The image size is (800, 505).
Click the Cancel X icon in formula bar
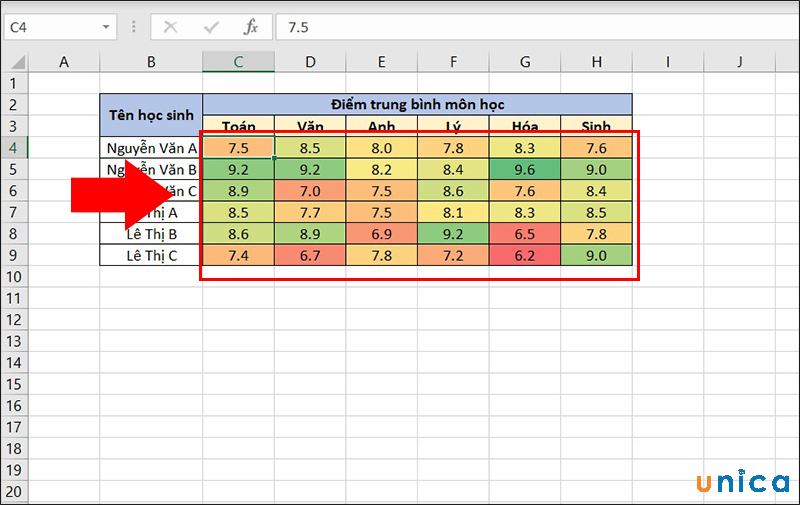tap(171, 27)
